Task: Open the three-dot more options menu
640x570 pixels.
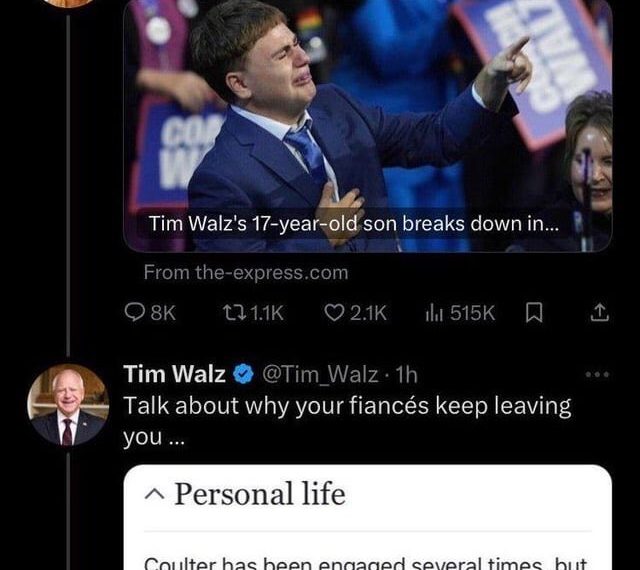Action: 597,374
